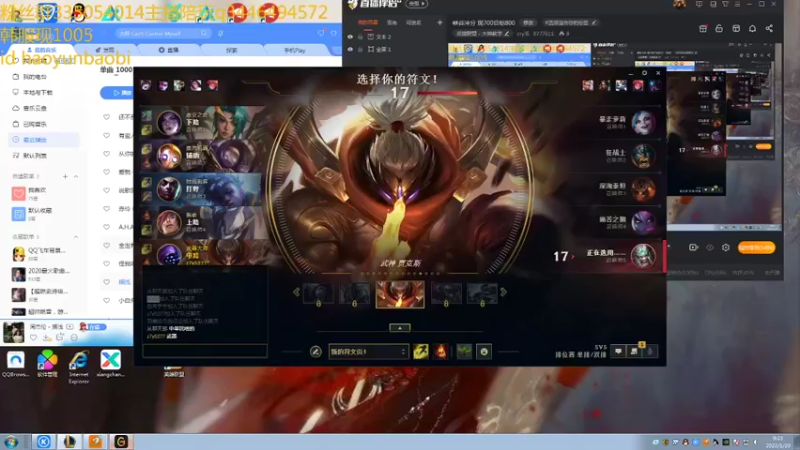Click the green ward trinket icon

coord(464,352)
